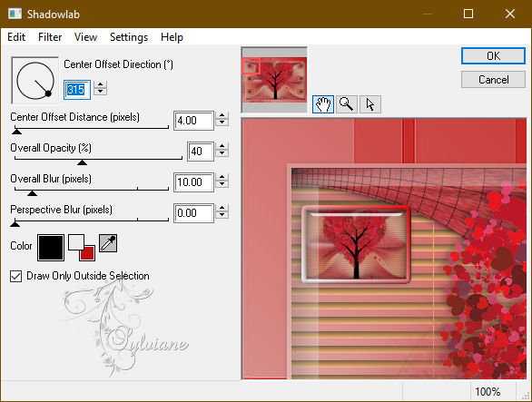
Task: Select the arrow pointer tool
Action: (370, 104)
